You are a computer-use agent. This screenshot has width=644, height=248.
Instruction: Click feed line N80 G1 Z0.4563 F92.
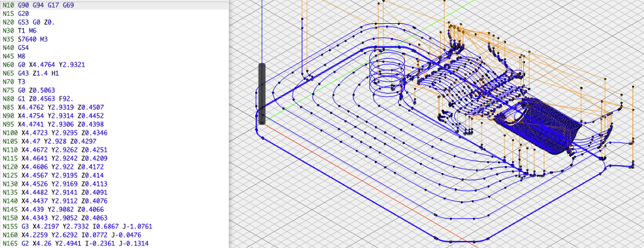(114, 99)
